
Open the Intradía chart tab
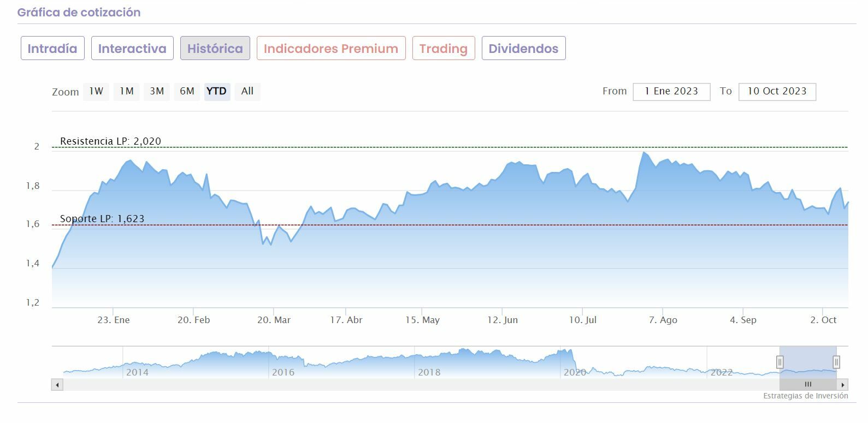pos(52,49)
